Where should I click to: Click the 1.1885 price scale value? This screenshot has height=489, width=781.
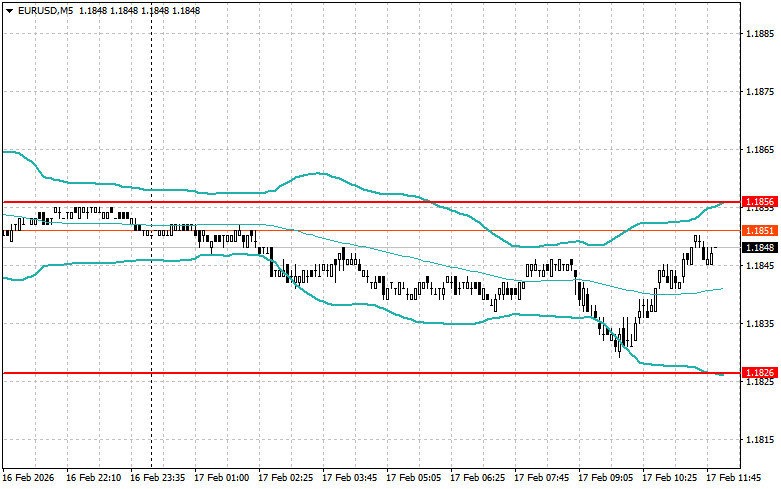(x=760, y=34)
